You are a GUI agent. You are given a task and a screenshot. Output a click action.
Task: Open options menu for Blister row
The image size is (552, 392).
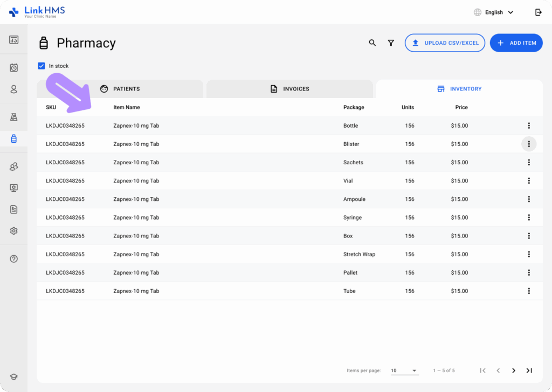click(529, 144)
